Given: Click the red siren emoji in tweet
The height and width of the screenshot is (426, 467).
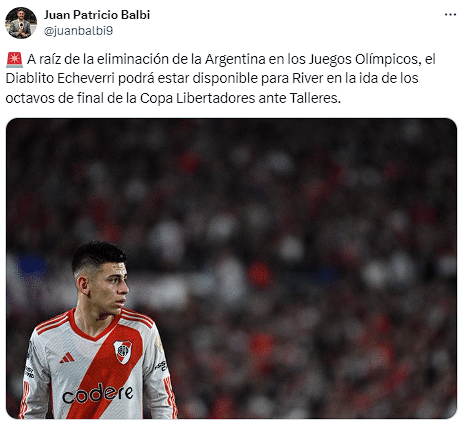Looking at the screenshot, I should (x=14, y=60).
